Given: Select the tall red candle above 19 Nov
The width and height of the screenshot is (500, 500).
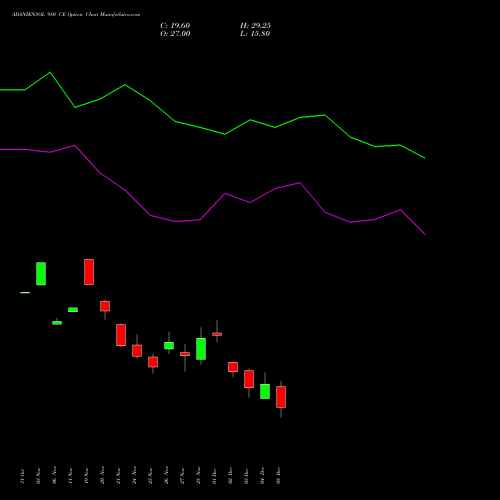Looking at the screenshot, I should coord(89,272).
